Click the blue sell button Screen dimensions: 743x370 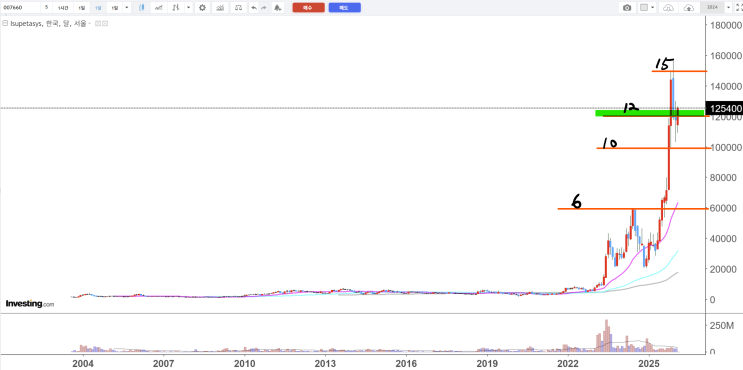pos(344,8)
